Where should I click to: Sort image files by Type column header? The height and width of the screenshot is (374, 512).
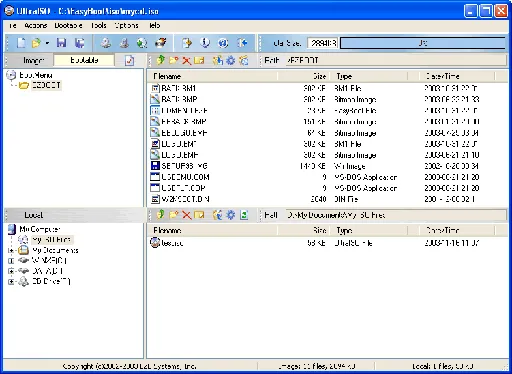pos(369,76)
